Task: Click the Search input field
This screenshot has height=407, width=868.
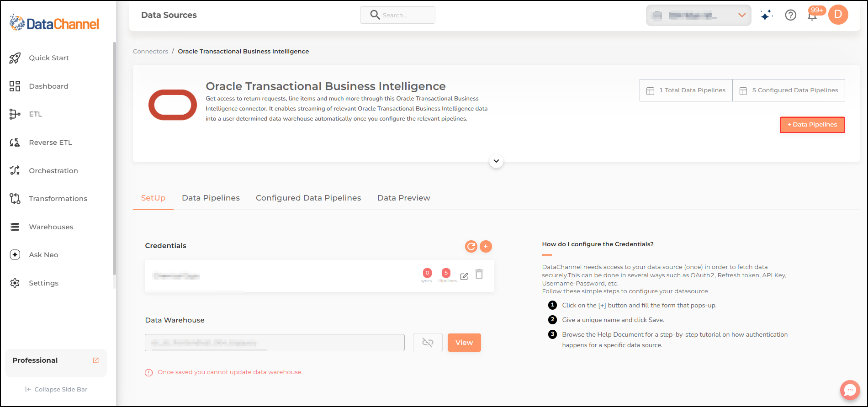Action: 397,15
